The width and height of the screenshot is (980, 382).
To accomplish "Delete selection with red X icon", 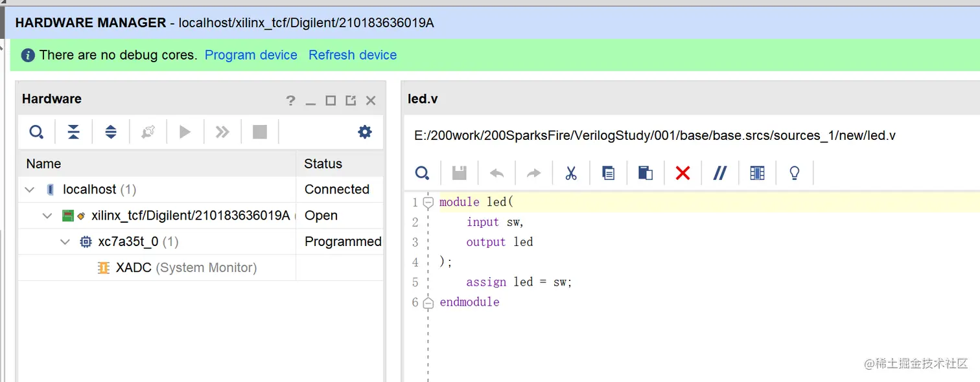I will (x=682, y=173).
